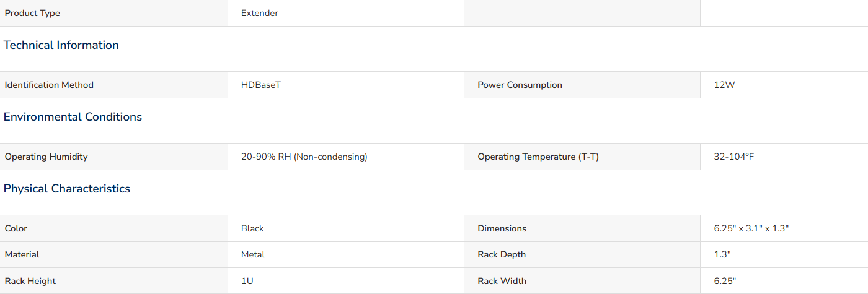Click the Rack Width label
The width and height of the screenshot is (868, 294).
pos(502,281)
